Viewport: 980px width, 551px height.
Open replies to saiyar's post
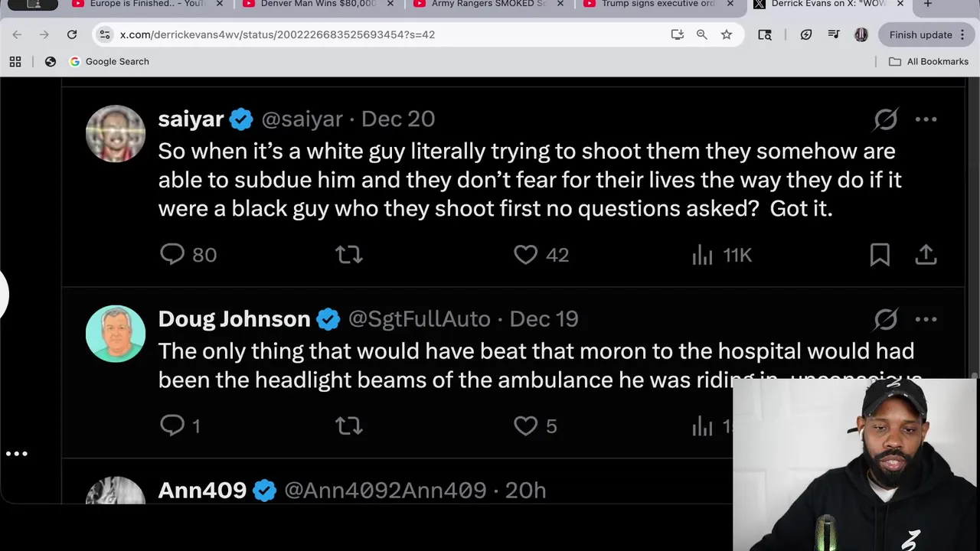coord(172,255)
